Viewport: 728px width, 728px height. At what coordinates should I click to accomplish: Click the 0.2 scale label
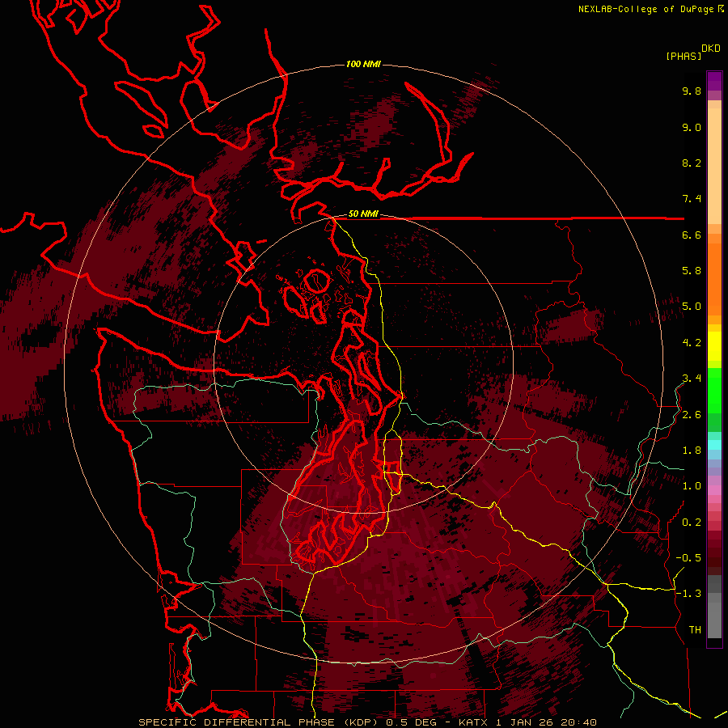(x=692, y=523)
